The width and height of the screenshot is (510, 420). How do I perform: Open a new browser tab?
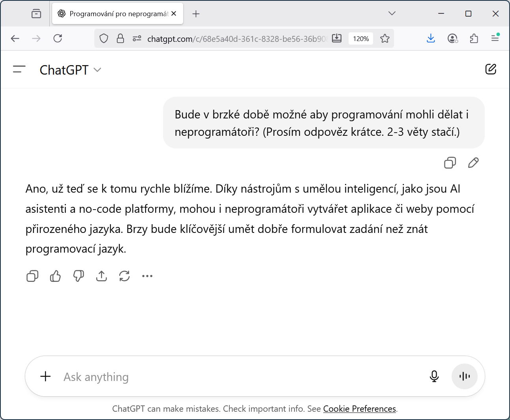pyautogui.click(x=196, y=14)
